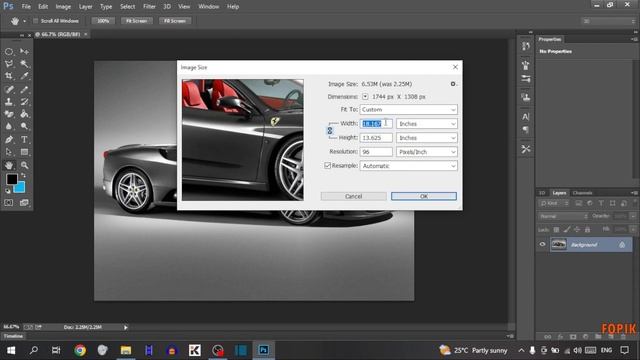Select the Path Selection tool
Image resolution: width=640 pixels, height=360 pixels.
tap(9, 152)
